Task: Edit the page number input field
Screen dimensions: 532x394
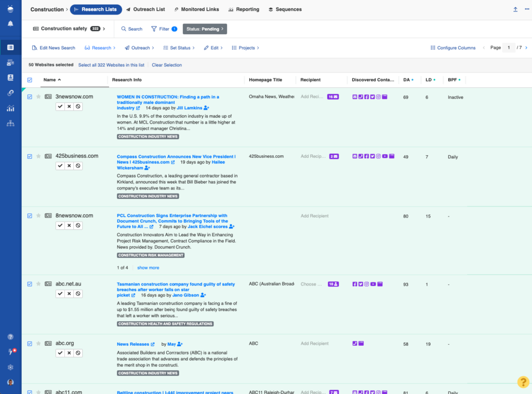Action: pos(509,48)
